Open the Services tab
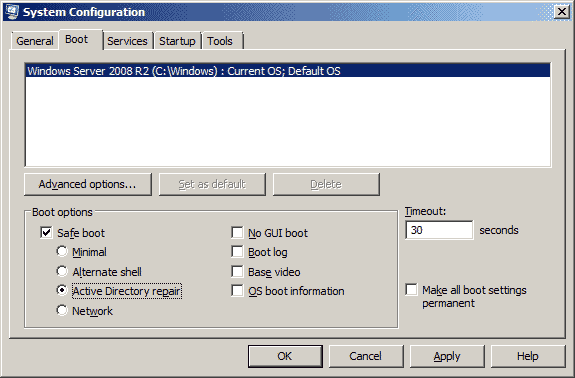575x378 pixels. coord(127,41)
